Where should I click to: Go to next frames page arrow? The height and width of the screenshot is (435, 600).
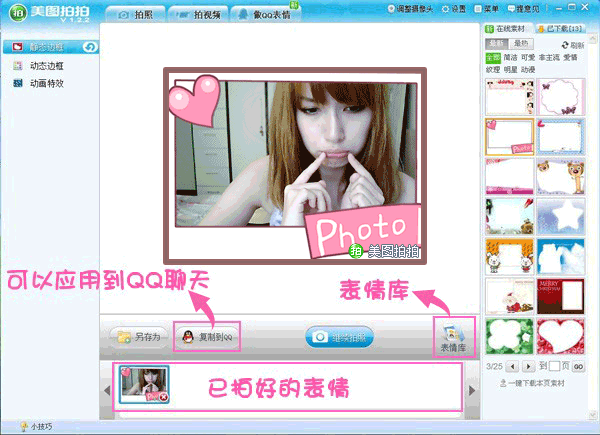pos(528,367)
